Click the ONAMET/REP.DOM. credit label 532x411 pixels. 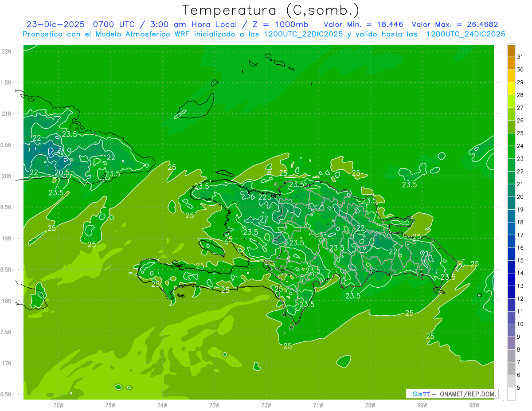(467, 394)
